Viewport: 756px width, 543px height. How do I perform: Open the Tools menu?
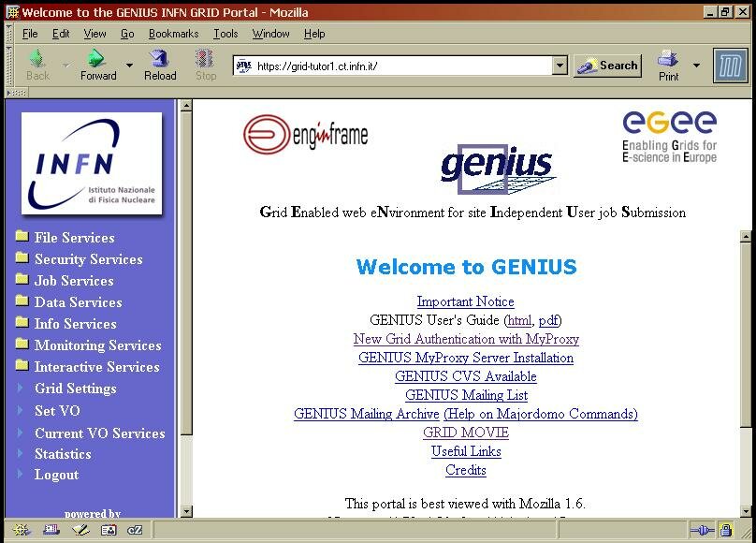pyautogui.click(x=225, y=34)
